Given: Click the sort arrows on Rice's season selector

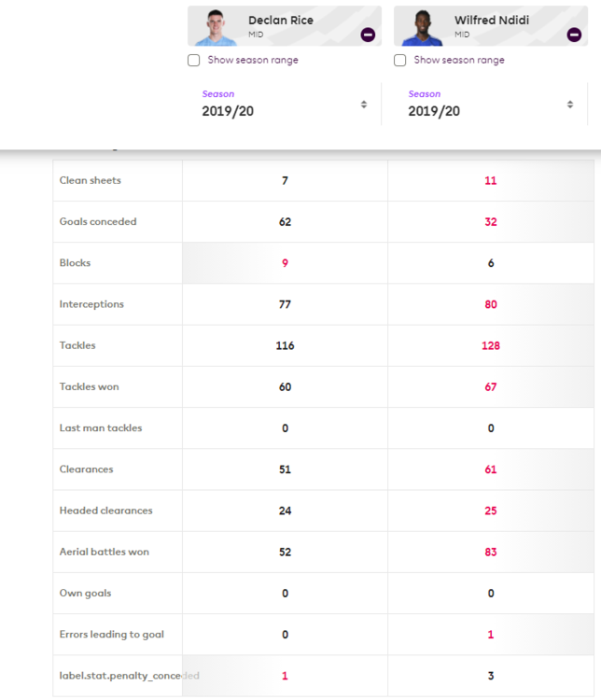Looking at the screenshot, I should click(364, 105).
